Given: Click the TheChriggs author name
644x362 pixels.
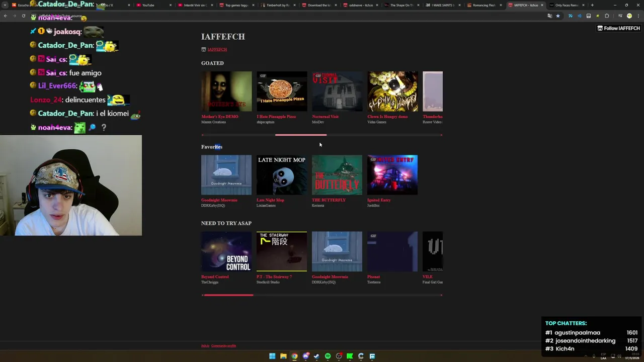Looking at the screenshot, I should (210, 282).
